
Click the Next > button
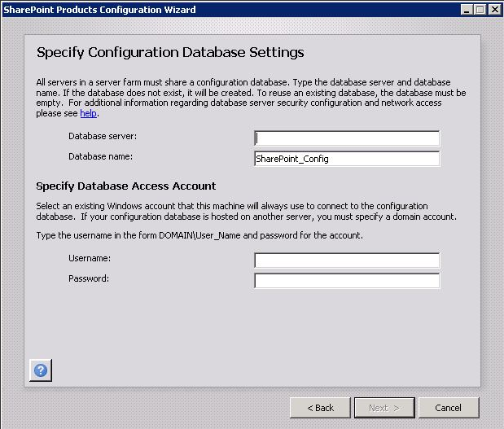(384, 408)
